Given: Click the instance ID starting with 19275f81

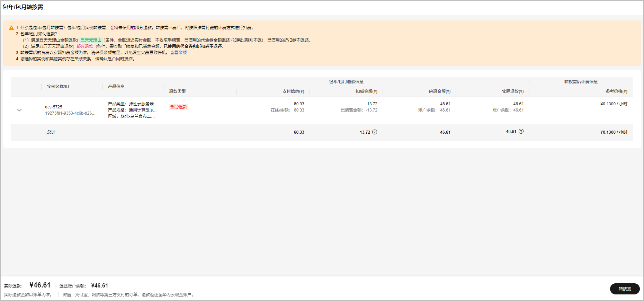Looking at the screenshot, I should tap(70, 113).
